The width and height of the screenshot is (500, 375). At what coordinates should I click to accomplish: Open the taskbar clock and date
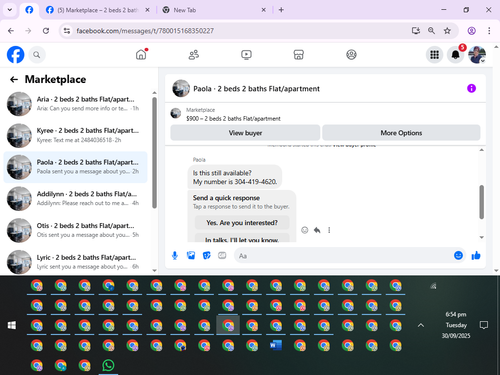(x=456, y=325)
